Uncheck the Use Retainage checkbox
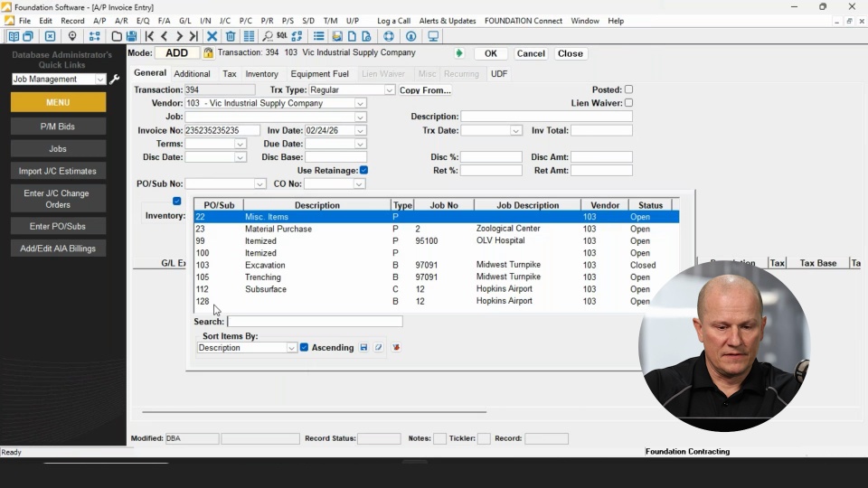The width and height of the screenshot is (868, 488). (x=363, y=170)
